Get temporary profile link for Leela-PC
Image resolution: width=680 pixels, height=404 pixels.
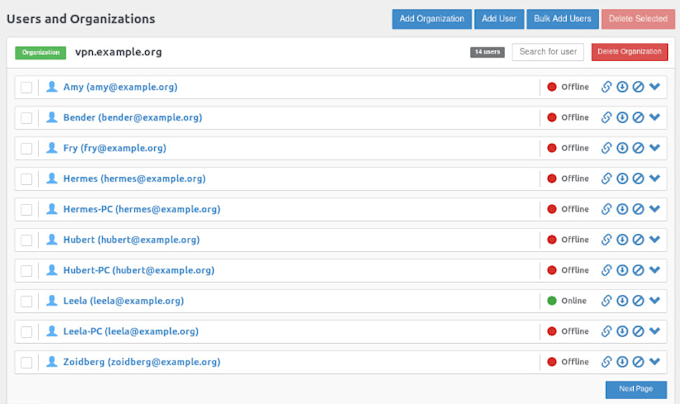tap(606, 332)
